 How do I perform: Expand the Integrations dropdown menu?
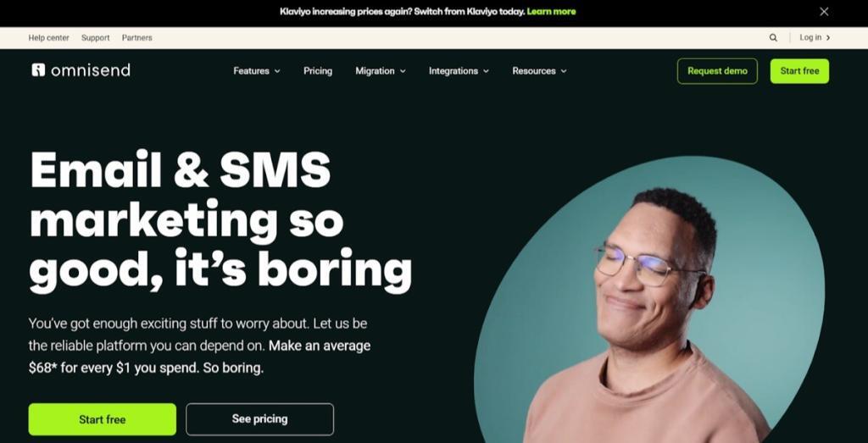(x=459, y=71)
